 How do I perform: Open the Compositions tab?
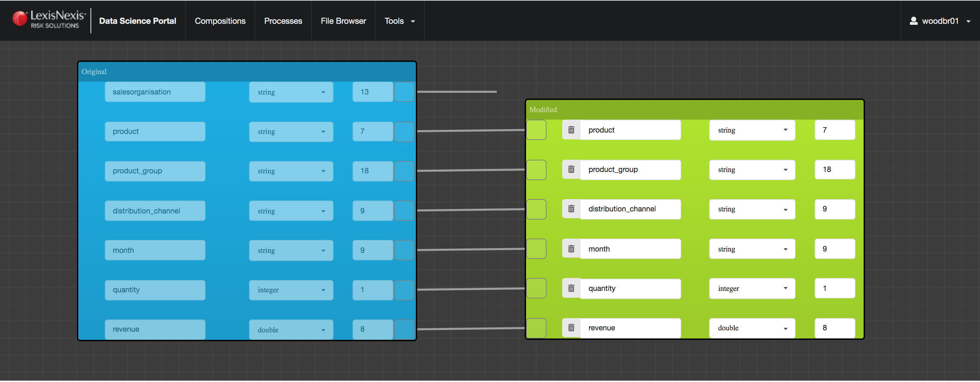(x=220, y=21)
